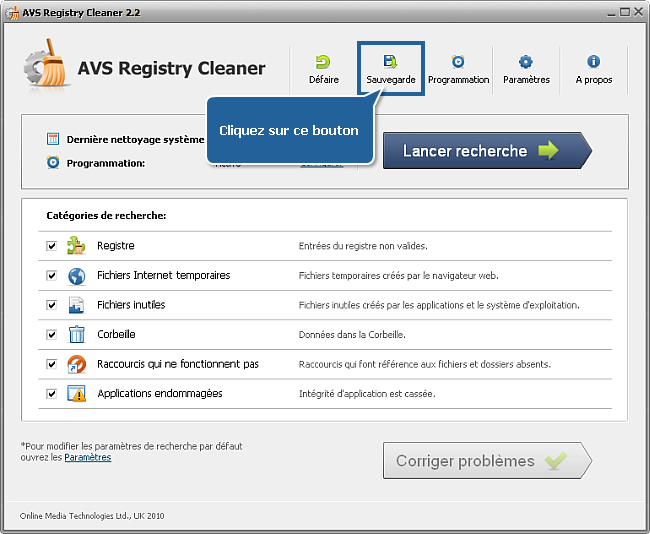The width and height of the screenshot is (650, 534).
Task: Minimize the AVS Registry Cleaner window
Action: pos(611,13)
